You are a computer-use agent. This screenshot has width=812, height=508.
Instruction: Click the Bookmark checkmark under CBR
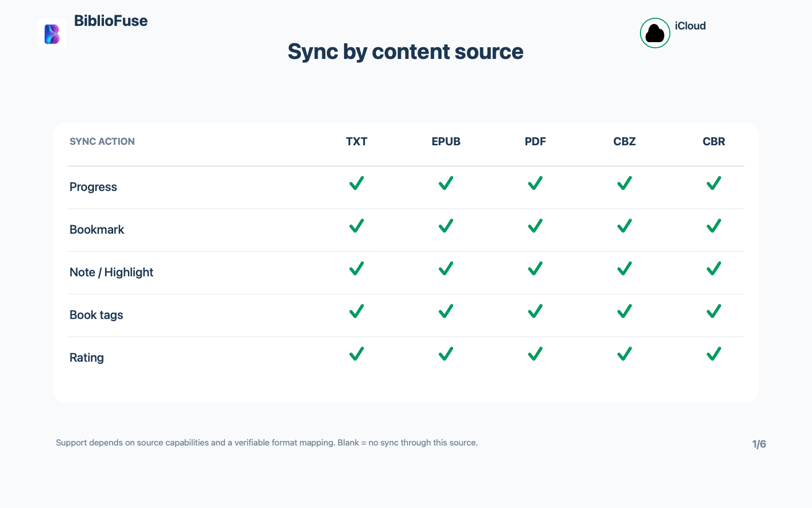(714, 226)
